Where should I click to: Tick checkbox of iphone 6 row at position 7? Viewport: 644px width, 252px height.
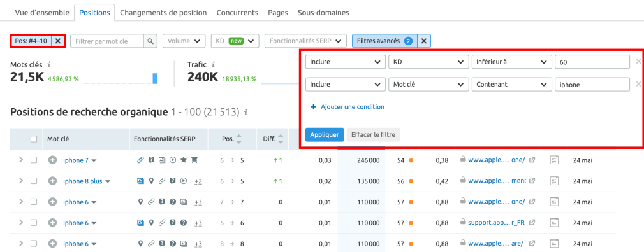point(34,202)
